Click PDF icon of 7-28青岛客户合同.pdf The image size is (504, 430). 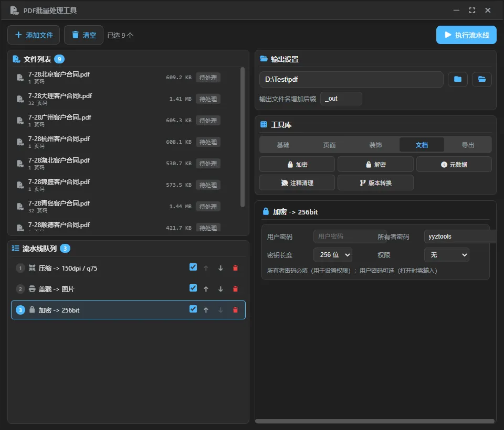[x=20, y=207]
